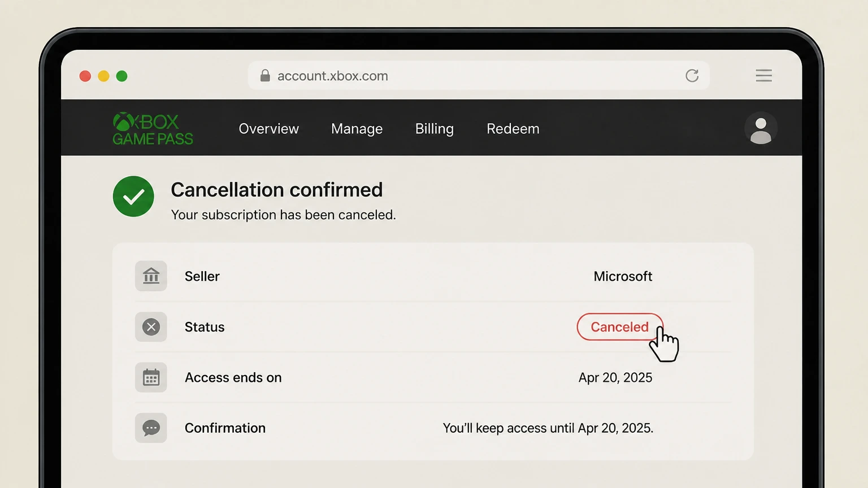Click the Seller bank building icon
Screen dimensions: 868x488
[151, 276]
